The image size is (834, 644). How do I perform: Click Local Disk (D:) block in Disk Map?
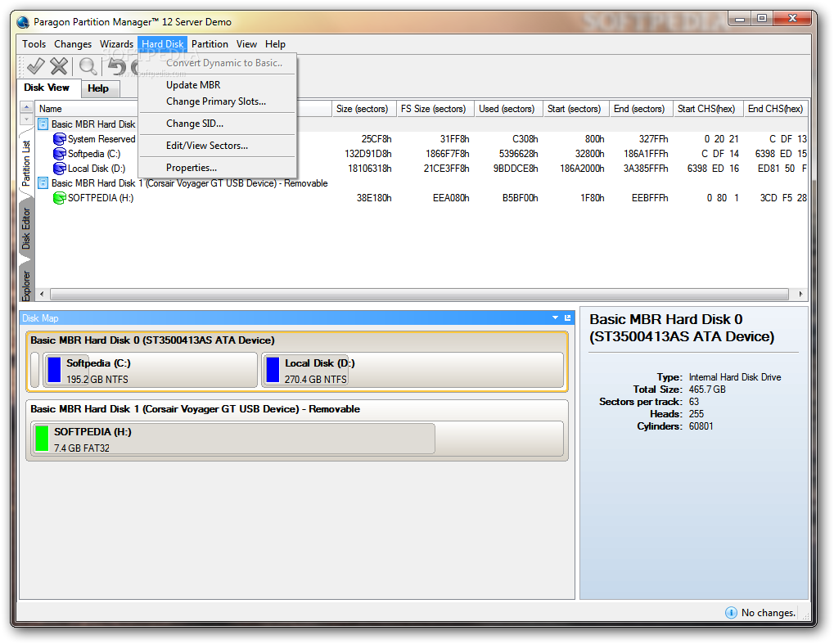(x=412, y=370)
